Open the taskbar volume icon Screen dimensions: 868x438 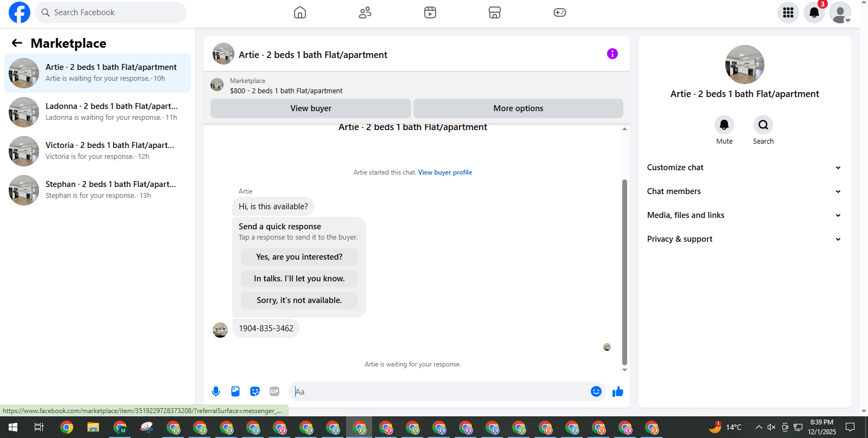coord(771,427)
